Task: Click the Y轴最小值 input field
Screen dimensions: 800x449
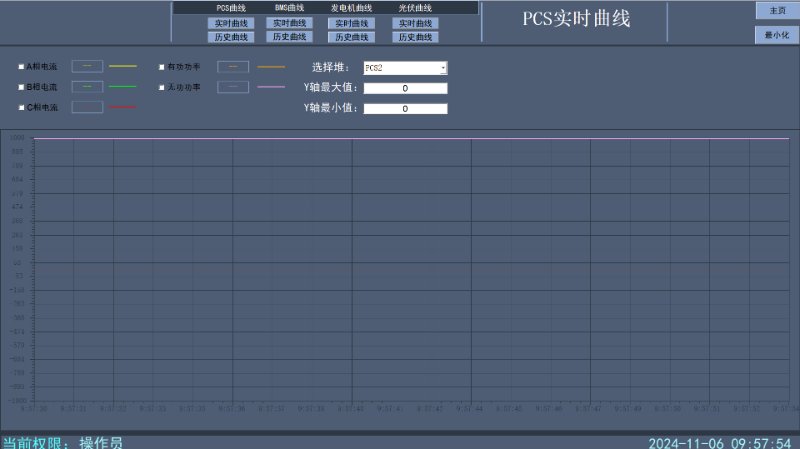Action: [x=405, y=108]
